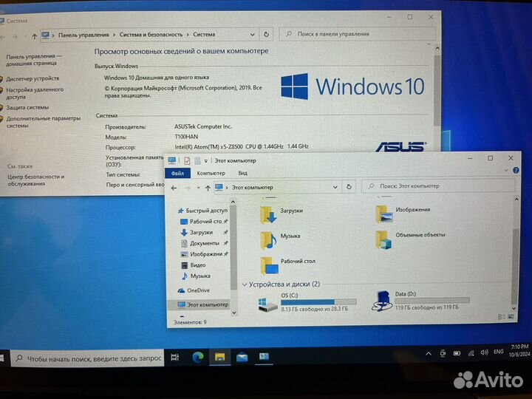This screenshot has width=532, height=399.
Task: Open Дополнительные параметры системы link
Action: pos(44,122)
